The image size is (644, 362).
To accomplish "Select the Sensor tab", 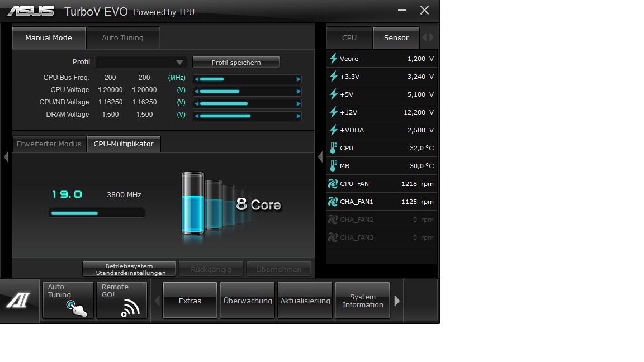I will 396,38.
